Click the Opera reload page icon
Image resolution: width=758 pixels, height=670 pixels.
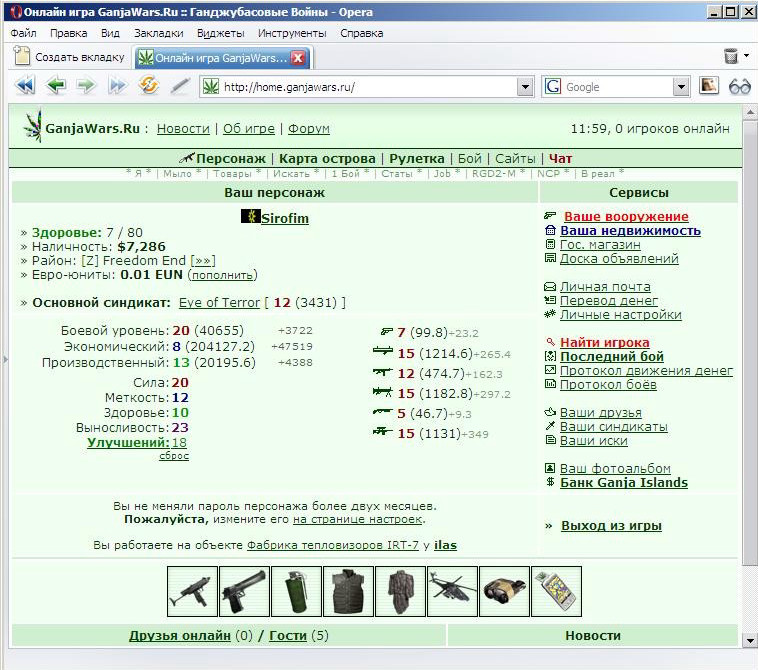coord(148,86)
